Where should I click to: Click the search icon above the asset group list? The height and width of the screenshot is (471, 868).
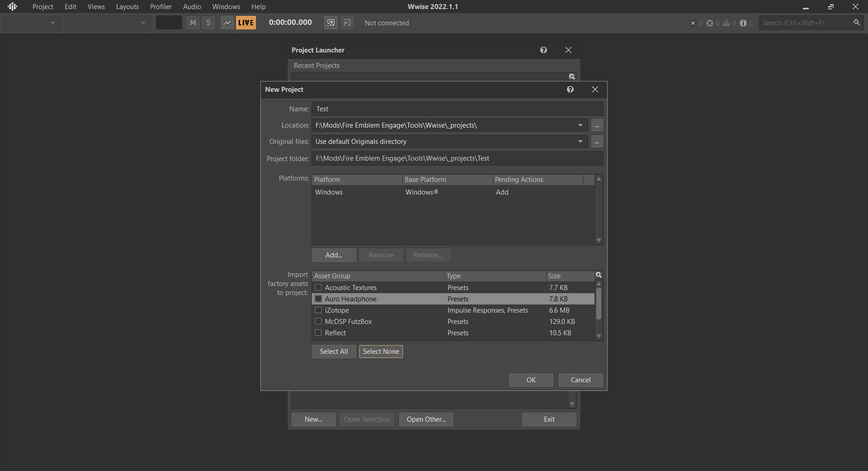[599, 275]
